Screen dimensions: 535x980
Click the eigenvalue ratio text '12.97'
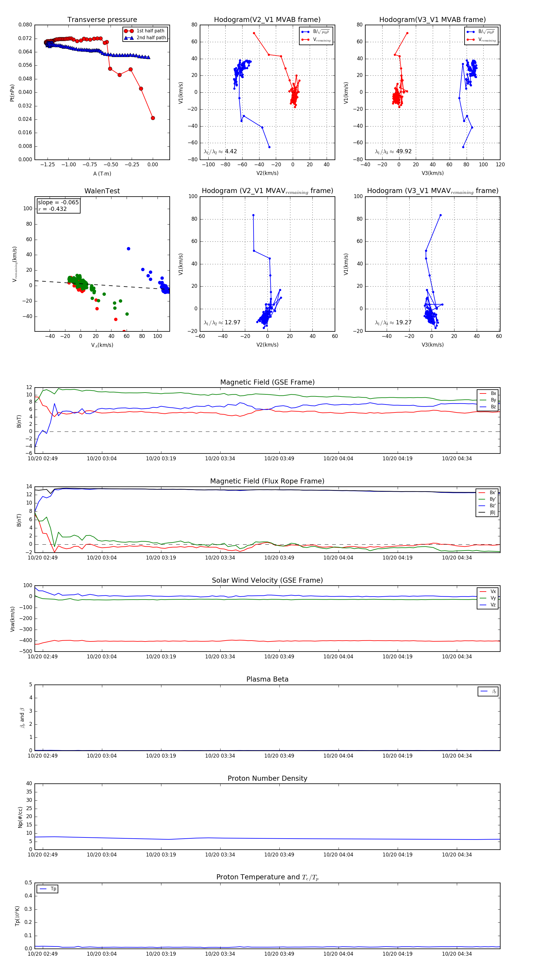(232, 323)
